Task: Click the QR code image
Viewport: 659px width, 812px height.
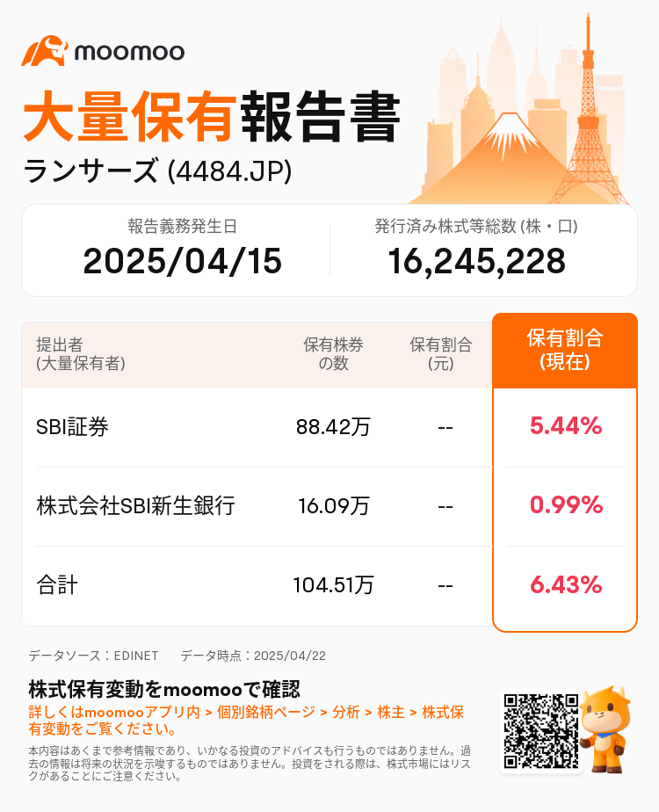Action: click(541, 730)
